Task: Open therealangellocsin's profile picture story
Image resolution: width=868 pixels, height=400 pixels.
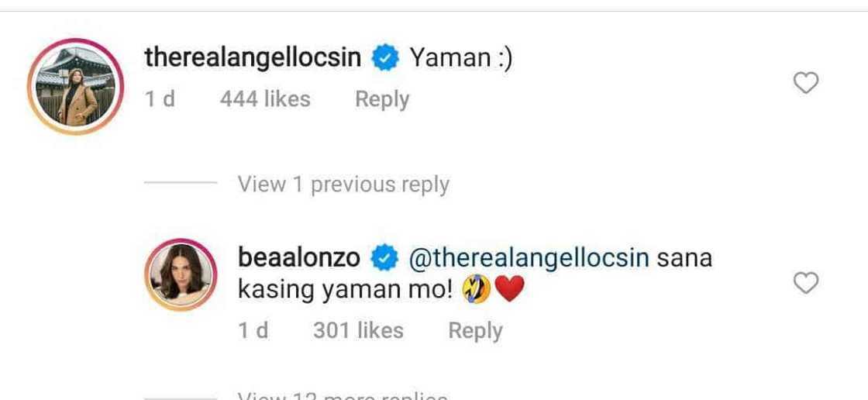Action: [x=75, y=86]
